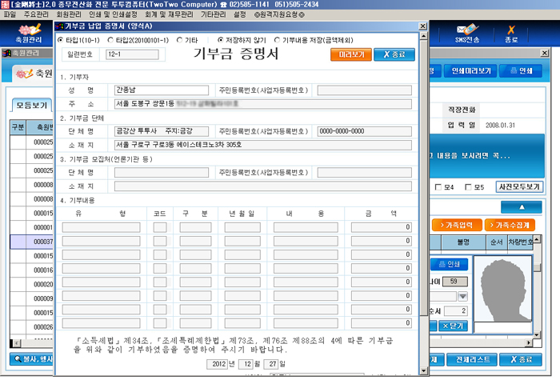This screenshot has height=392, width=560.
Task: Open the dropdown arrow below 나이 field
Action: coord(463,296)
